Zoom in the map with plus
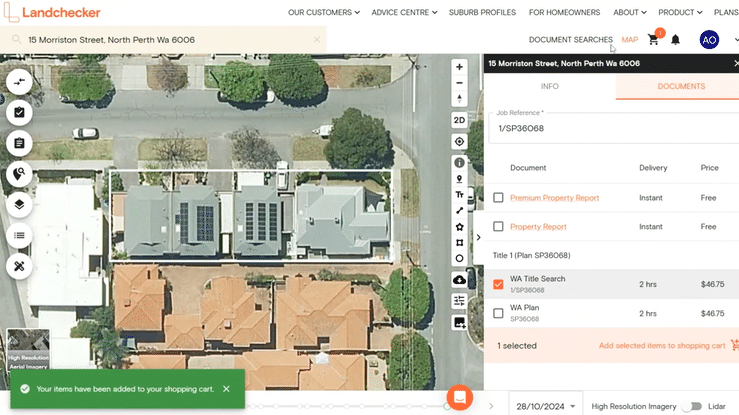This screenshot has height=415, width=739. 459,67
